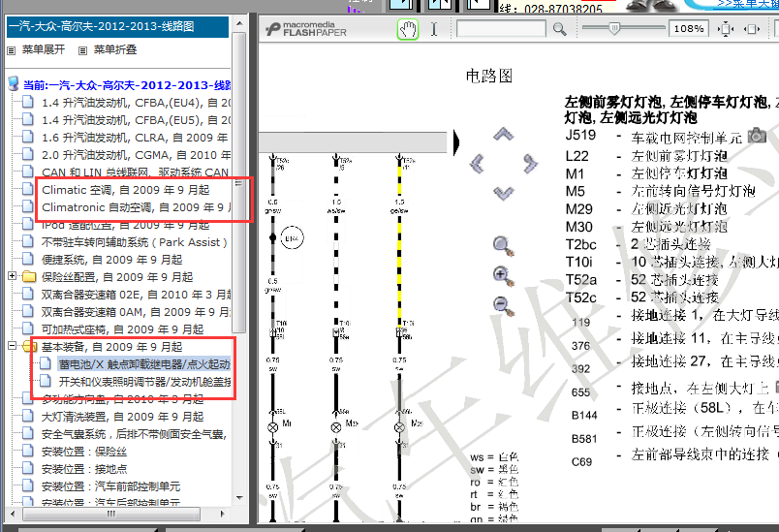Click the 108% zoom percentage field
Image resolution: width=779 pixels, height=532 pixels.
coord(689,29)
